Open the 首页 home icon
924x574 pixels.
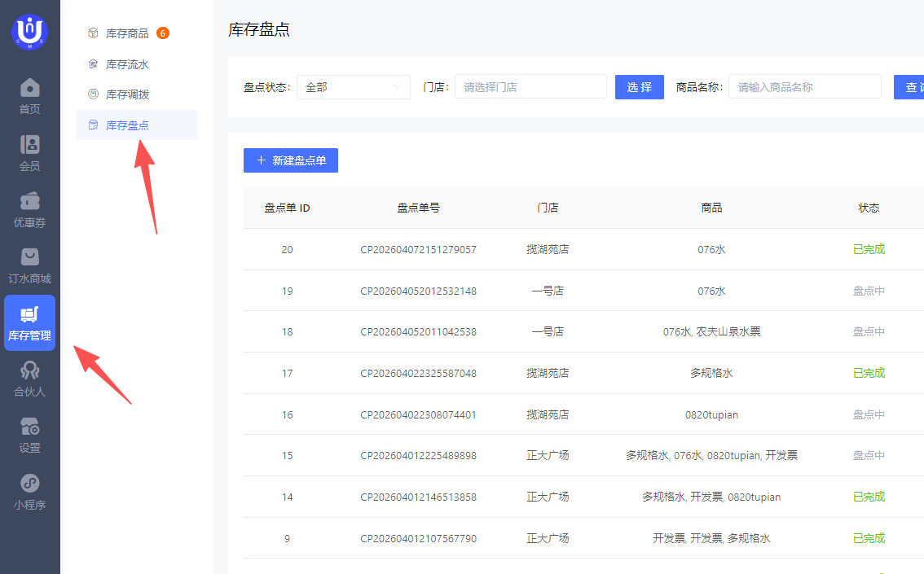[x=30, y=96]
